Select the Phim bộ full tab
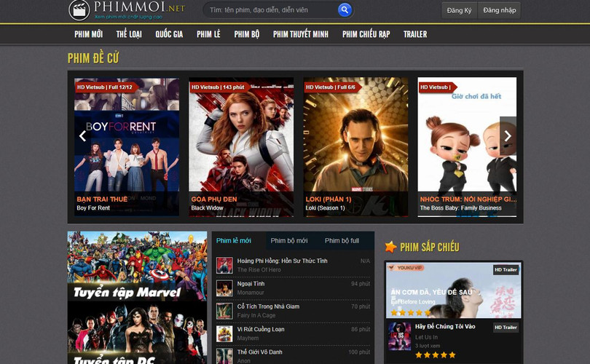 (342, 241)
